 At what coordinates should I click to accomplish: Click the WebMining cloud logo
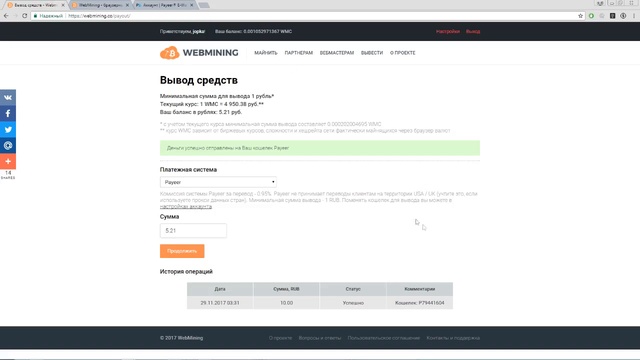coord(169,53)
